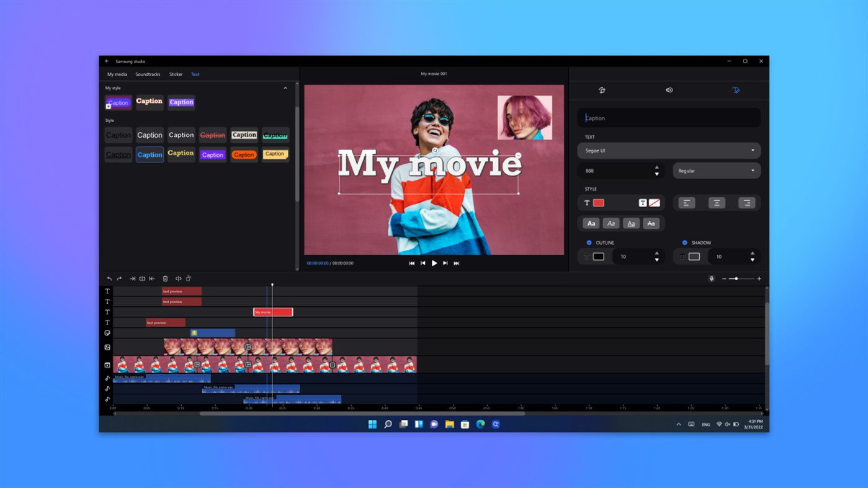Switch to the Soundtracks tab
The width and height of the screenshot is (868, 488).
point(148,74)
